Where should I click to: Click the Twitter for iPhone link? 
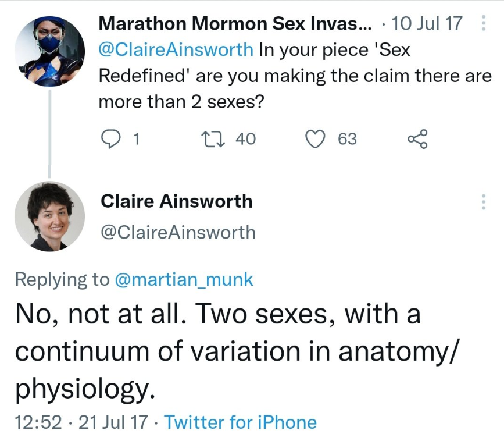coord(240,422)
